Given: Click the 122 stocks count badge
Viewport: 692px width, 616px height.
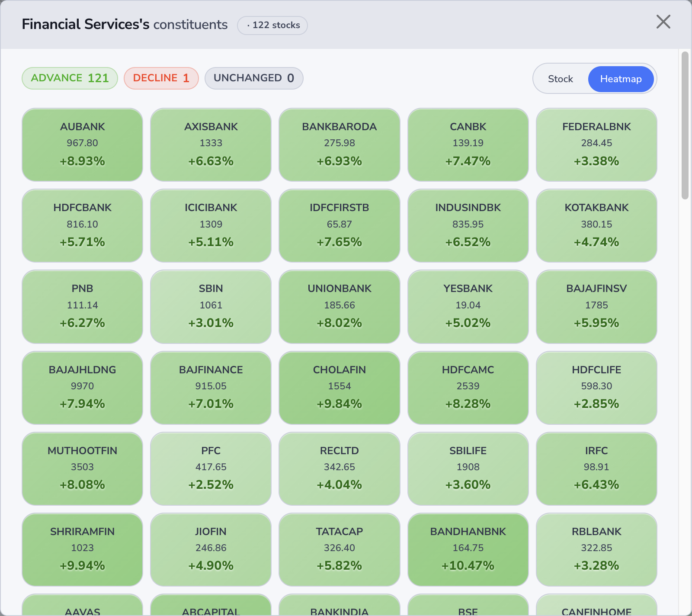Looking at the screenshot, I should 272,25.
